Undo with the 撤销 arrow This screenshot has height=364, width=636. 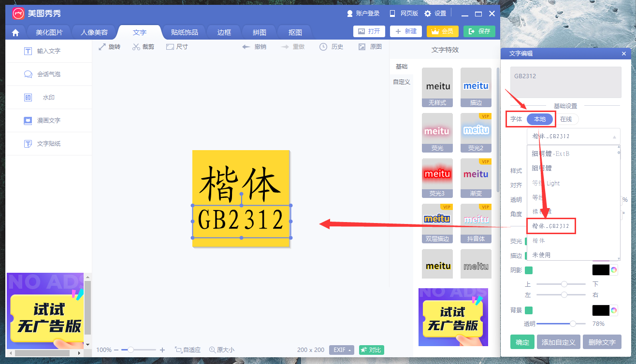pos(254,47)
